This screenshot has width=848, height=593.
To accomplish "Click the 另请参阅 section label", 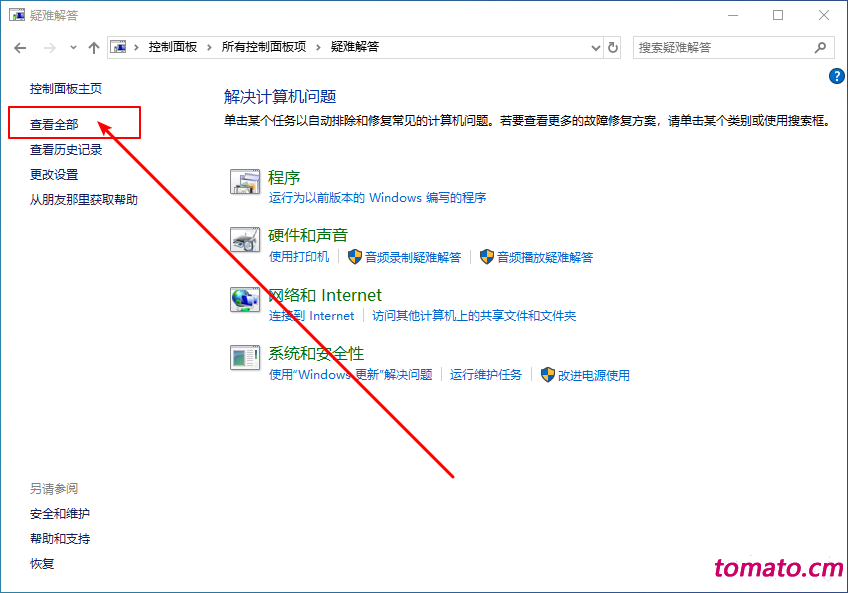I will [54, 489].
